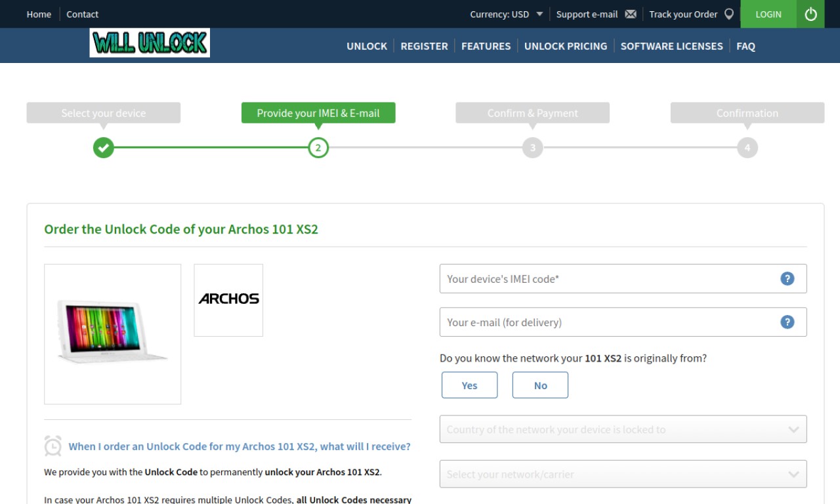Expand the Select your network/carrier dropdown
This screenshot has height=504, width=840.
(x=623, y=474)
